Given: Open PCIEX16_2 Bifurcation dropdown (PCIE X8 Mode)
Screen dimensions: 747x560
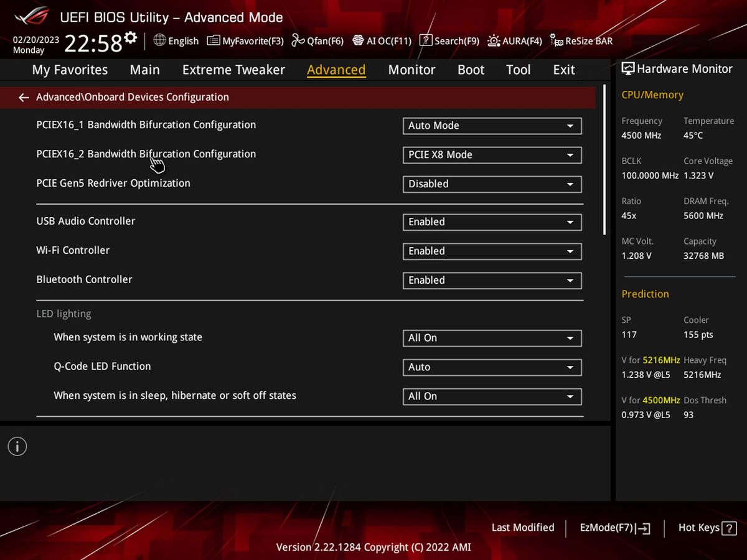Looking at the screenshot, I should pos(492,155).
